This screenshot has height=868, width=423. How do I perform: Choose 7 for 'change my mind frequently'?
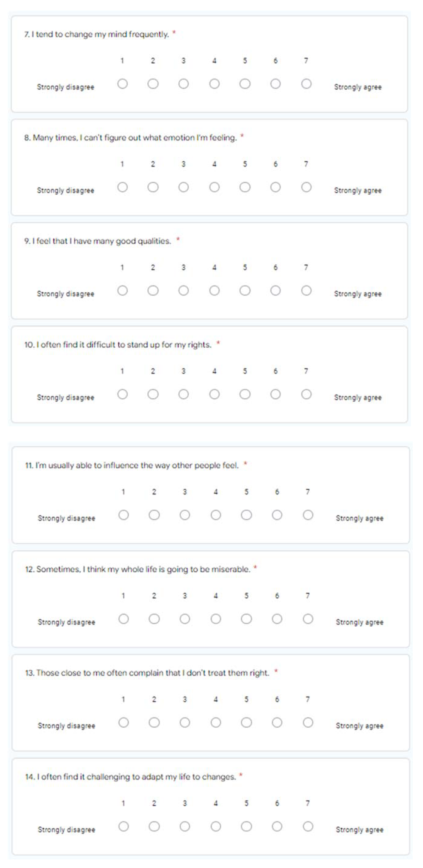pos(306,84)
